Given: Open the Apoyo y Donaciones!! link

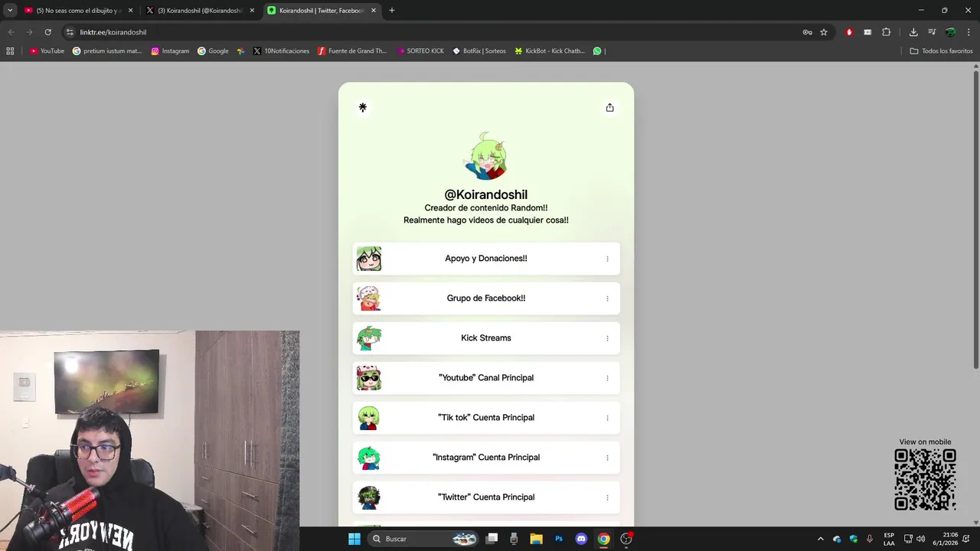Looking at the screenshot, I should (x=486, y=259).
